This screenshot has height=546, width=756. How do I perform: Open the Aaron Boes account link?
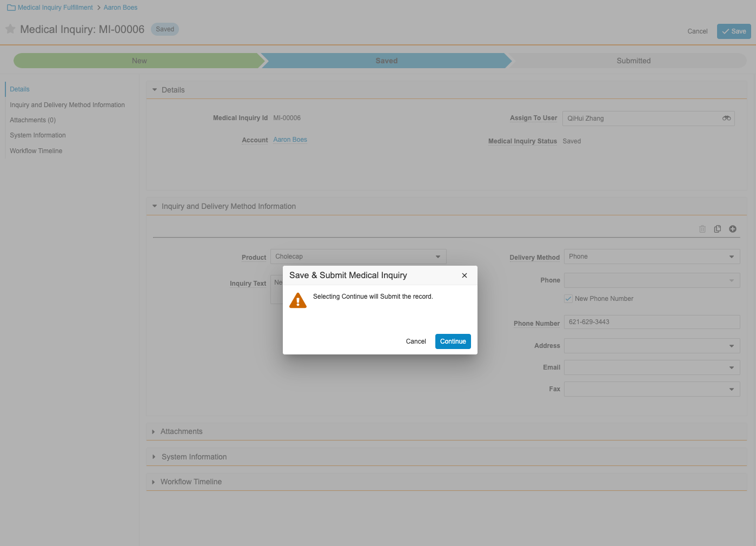(x=290, y=140)
